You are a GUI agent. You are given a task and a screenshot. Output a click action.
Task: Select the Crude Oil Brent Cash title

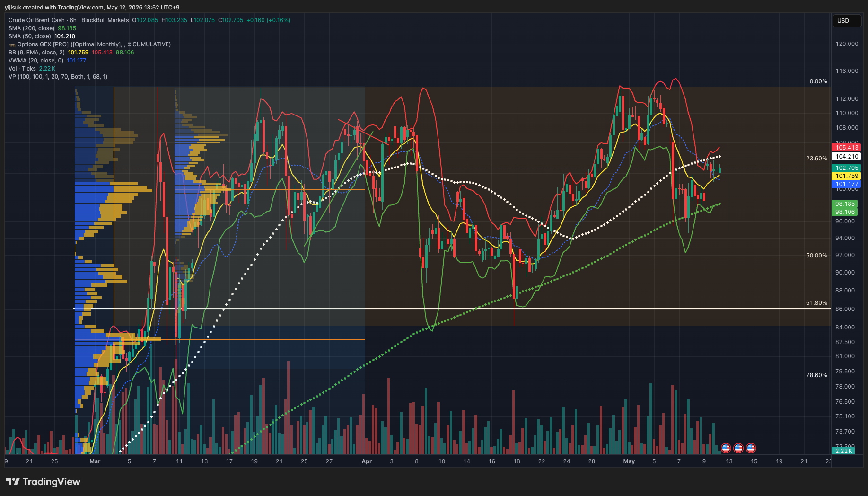36,20
